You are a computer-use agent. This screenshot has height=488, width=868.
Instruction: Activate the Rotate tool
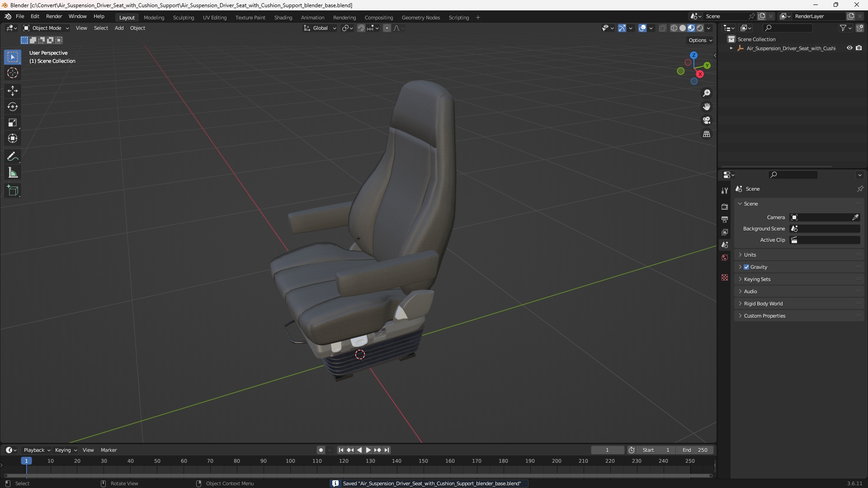coord(13,107)
